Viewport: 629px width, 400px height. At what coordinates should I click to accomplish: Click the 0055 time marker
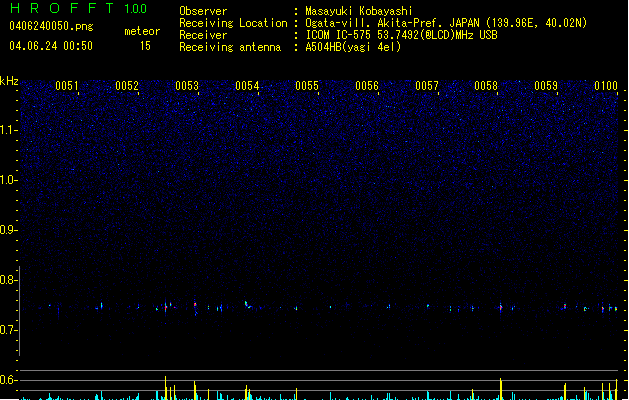click(307, 85)
